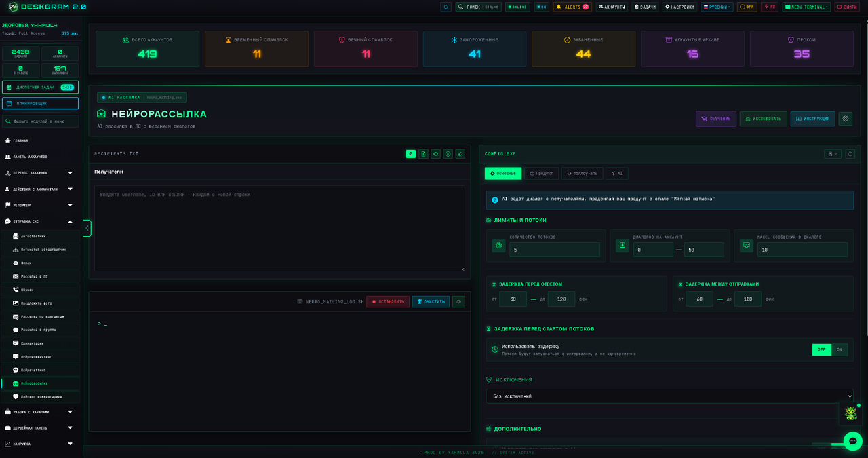Click the refresh icon in top bar
This screenshot has height=458, width=868.
pos(446,7)
